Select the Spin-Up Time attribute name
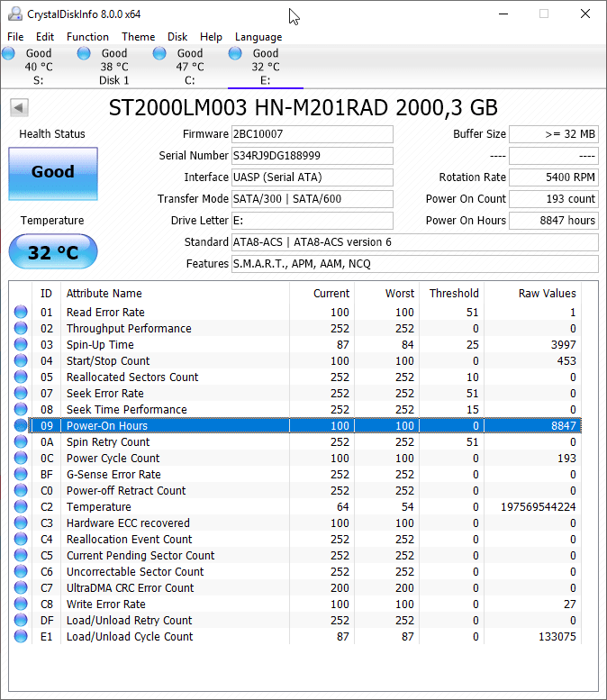The height and width of the screenshot is (700, 607). point(100,345)
